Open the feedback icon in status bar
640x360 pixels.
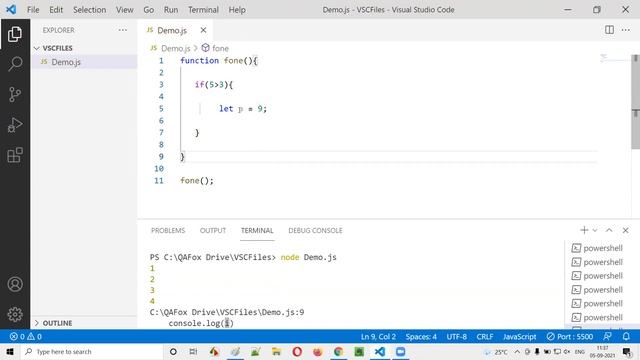[607, 336]
